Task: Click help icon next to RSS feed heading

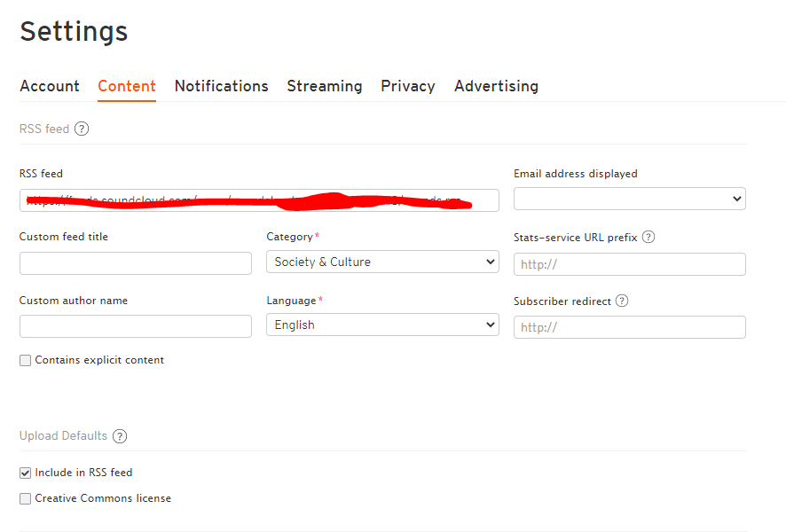Action: 82,129
